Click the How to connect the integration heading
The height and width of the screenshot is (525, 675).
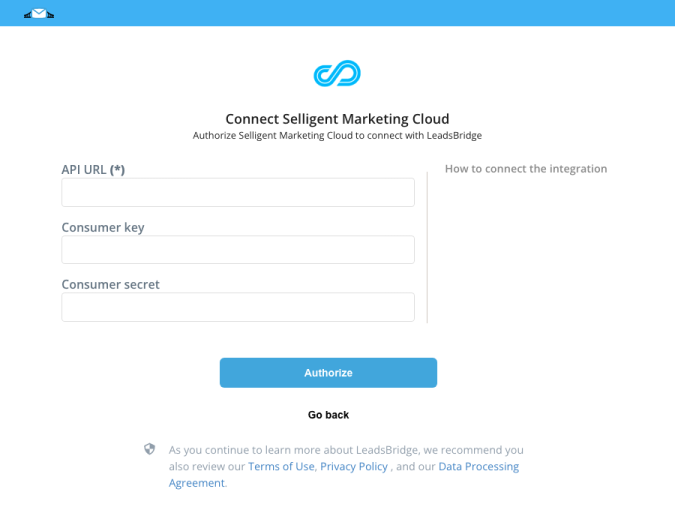pyautogui.click(x=526, y=169)
